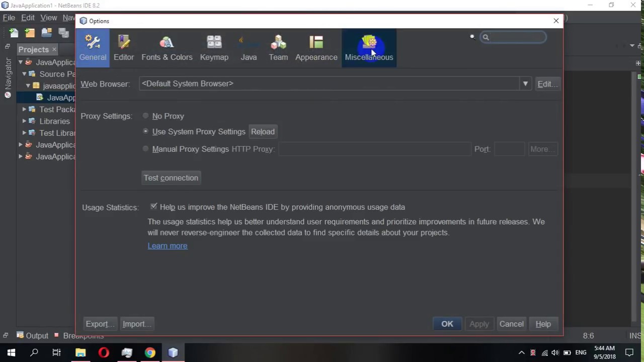644x362 pixels.
Task: Open the Keymap options category
Action: (x=214, y=48)
